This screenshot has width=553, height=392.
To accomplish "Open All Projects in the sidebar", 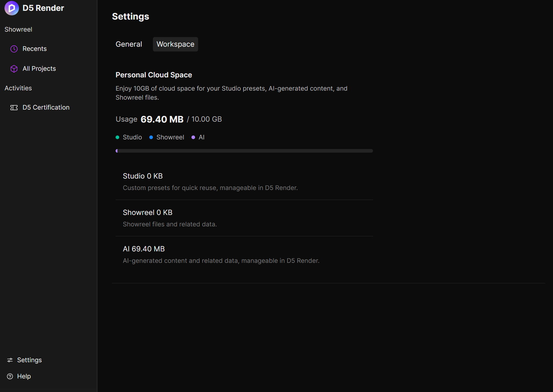I will click(x=39, y=69).
